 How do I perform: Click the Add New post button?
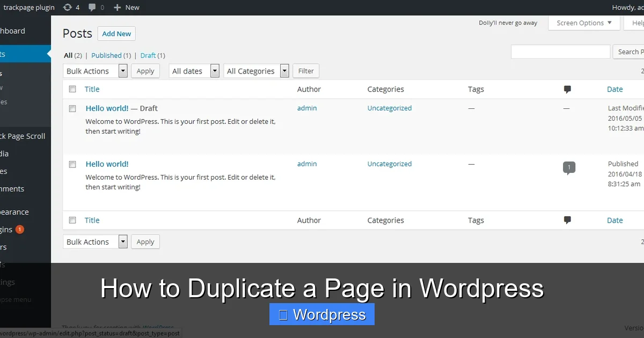(116, 34)
